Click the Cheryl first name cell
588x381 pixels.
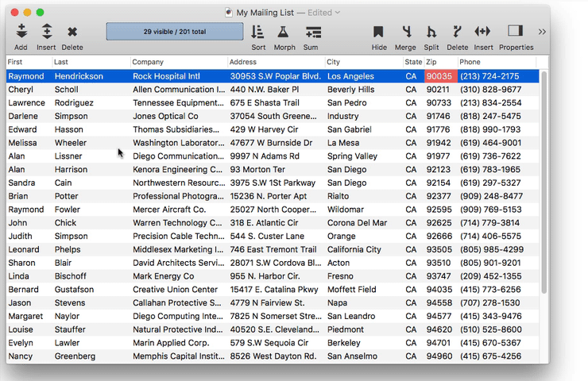pyautogui.click(x=21, y=90)
